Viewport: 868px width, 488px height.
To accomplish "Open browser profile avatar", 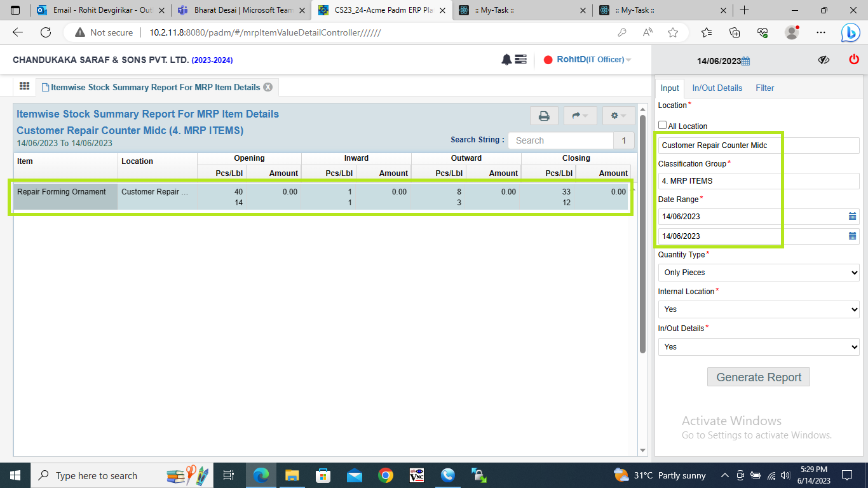I will pyautogui.click(x=791, y=32).
